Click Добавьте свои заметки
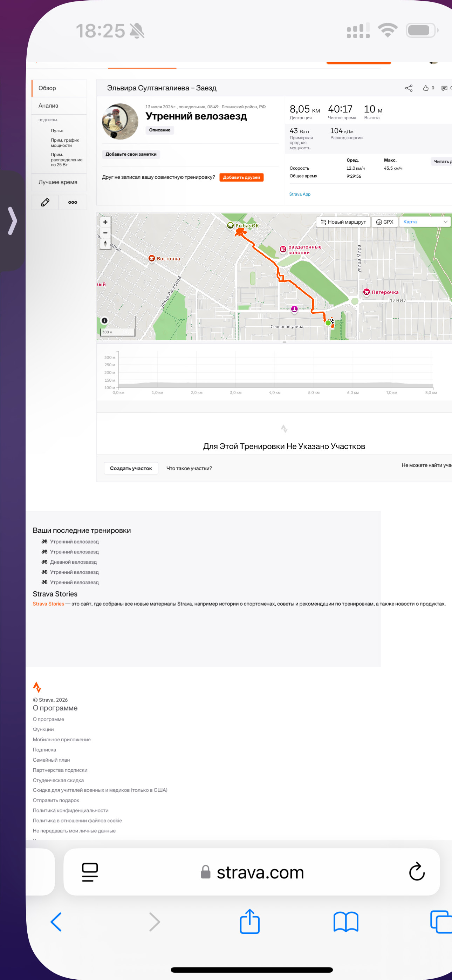The height and width of the screenshot is (980, 452). [131, 155]
